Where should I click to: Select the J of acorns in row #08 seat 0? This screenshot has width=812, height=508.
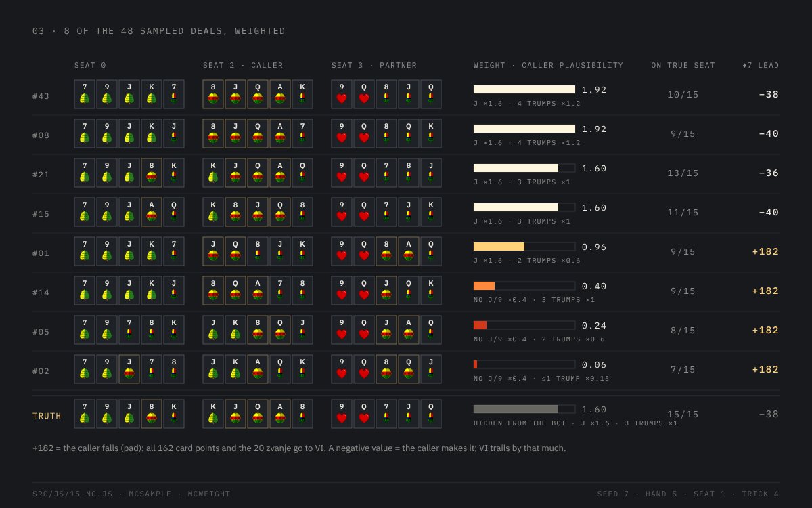click(174, 133)
